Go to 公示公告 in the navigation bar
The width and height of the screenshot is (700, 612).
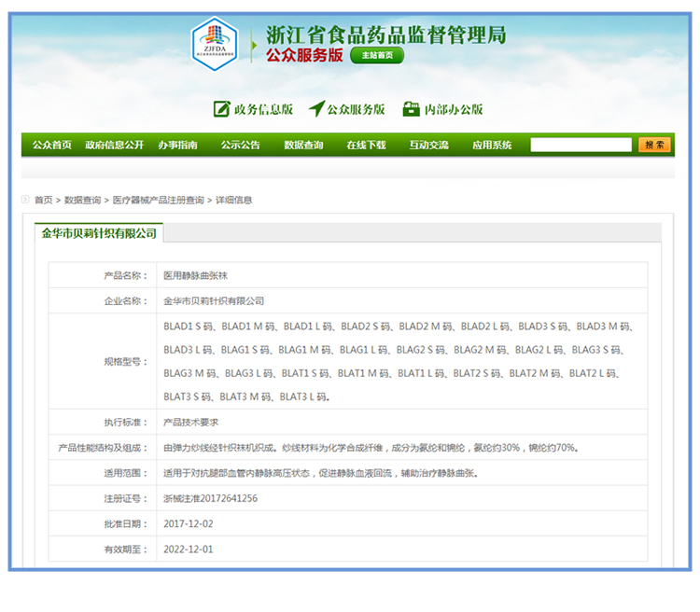(x=240, y=146)
